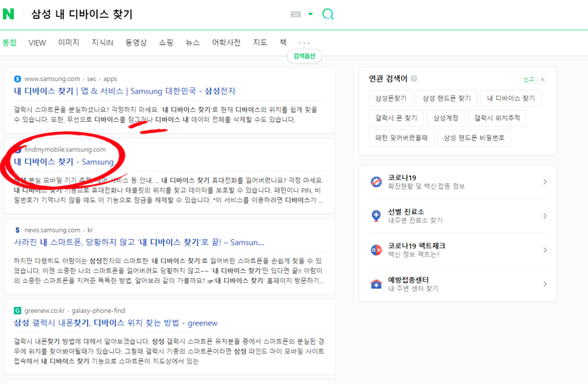The image size is (588, 384).
Task: Click the findmymobile.samsung.com URL
Action: (65, 149)
